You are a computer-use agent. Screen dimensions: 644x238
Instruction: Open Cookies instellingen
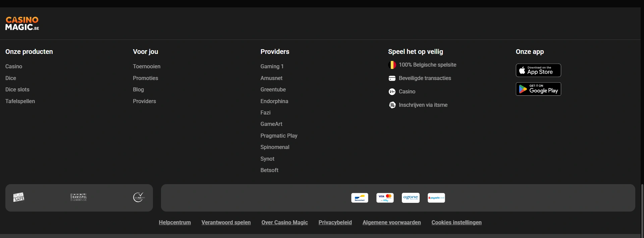point(456,222)
